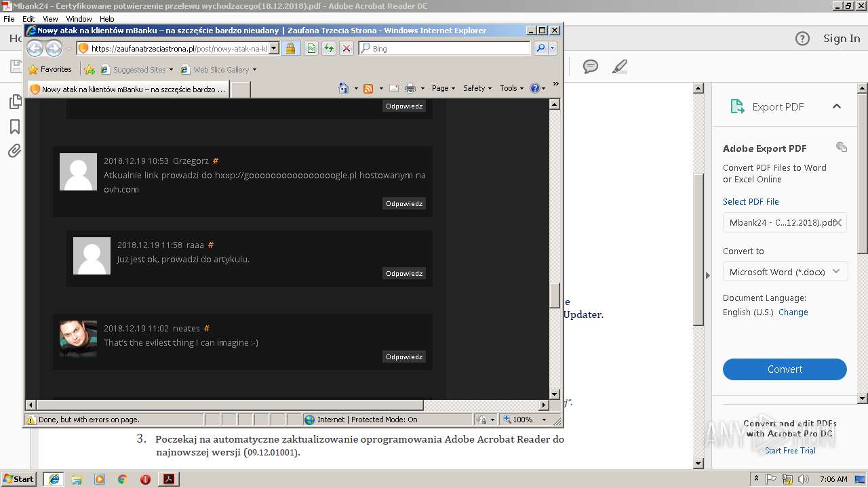Open a new blank IE tab
The image size is (868, 488).
tap(241, 89)
